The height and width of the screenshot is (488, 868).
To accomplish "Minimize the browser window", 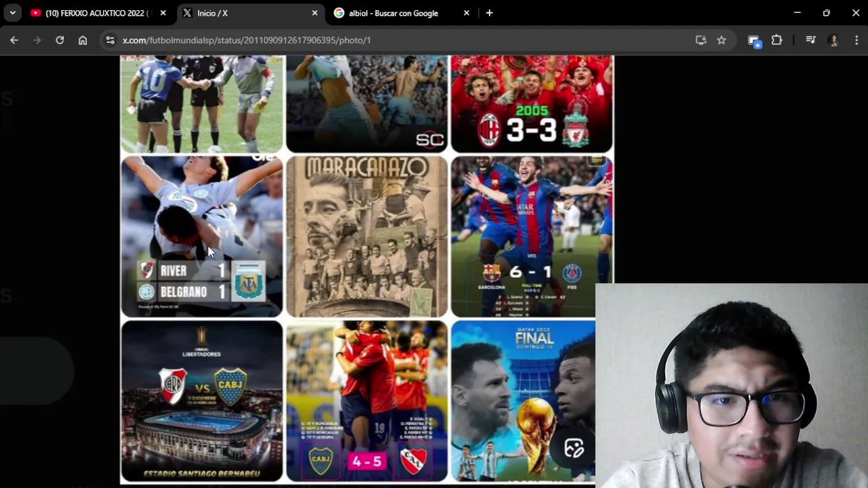I will (x=797, y=13).
